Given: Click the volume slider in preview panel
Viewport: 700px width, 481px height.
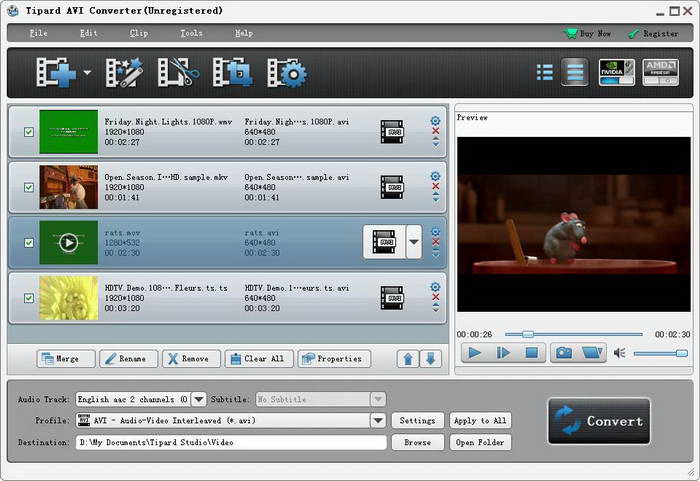Looking at the screenshot, I should [x=660, y=353].
